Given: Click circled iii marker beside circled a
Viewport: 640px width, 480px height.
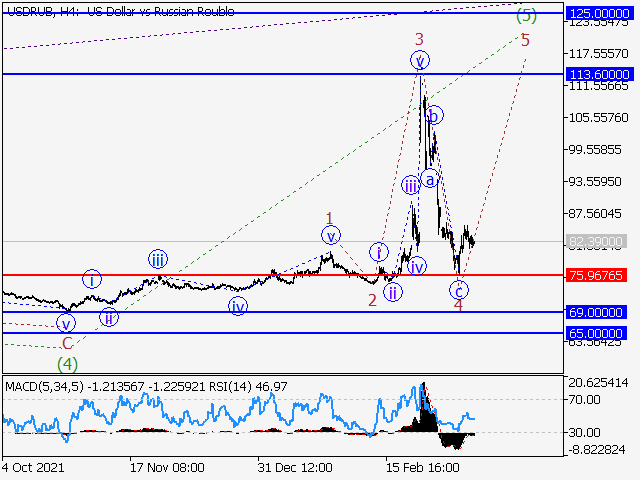Looking at the screenshot, I should click(x=411, y=186).
